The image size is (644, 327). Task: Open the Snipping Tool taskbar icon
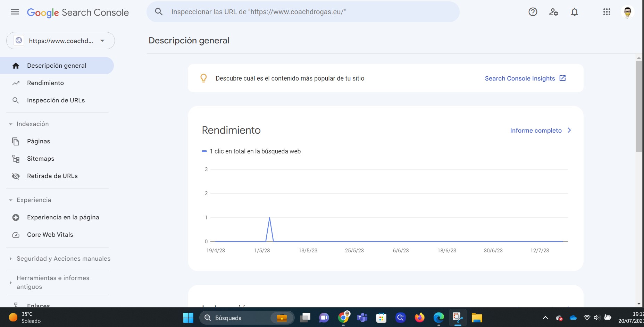point(458,318)
